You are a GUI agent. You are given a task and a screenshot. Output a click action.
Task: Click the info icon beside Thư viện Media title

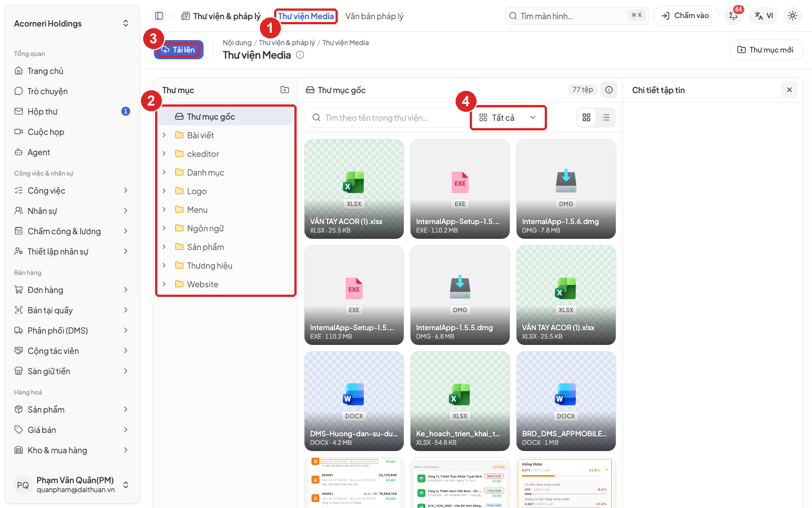[300, 55]
